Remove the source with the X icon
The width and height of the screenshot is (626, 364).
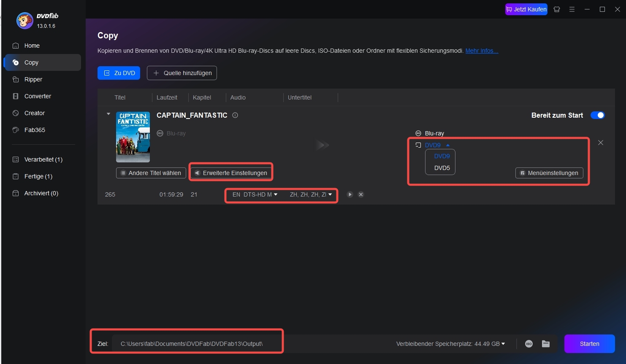click(x=601, y=143)
